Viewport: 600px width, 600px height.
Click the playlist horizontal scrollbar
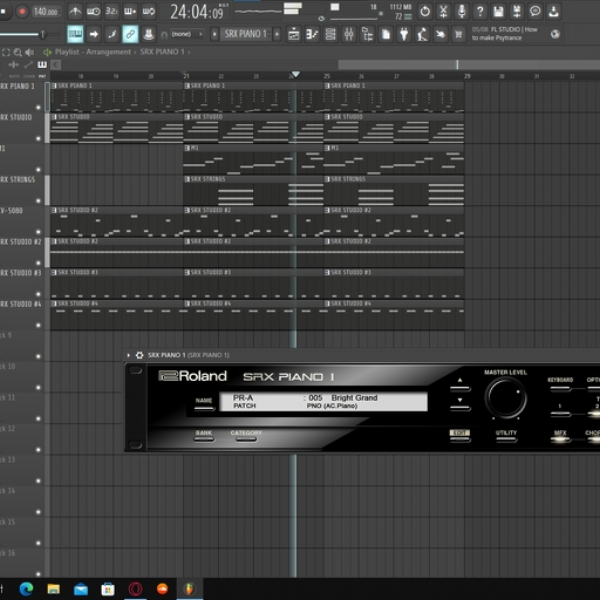pos(469,65)
